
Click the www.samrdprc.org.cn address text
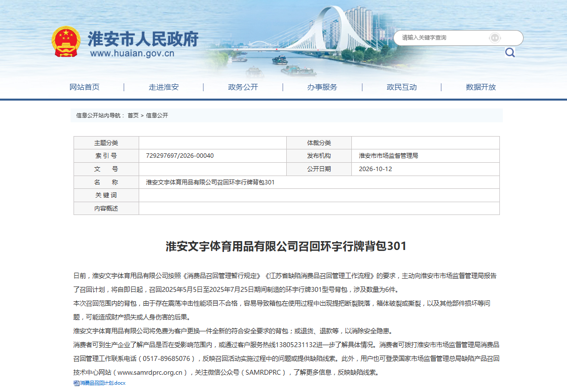(150, 372)
